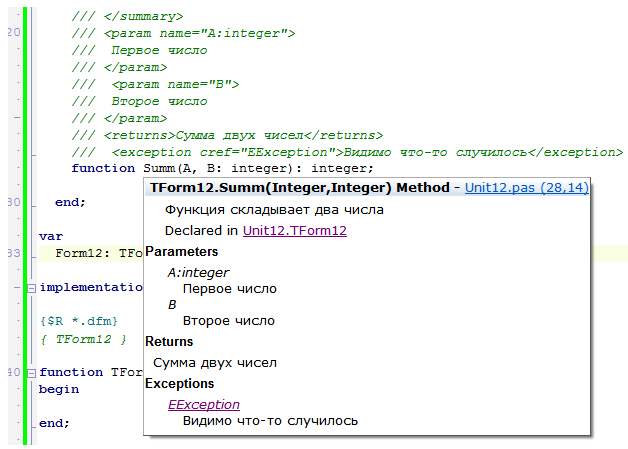Follow the Unit12.TForm12 declaration link
Screen dimensions: 628x449
295,231
